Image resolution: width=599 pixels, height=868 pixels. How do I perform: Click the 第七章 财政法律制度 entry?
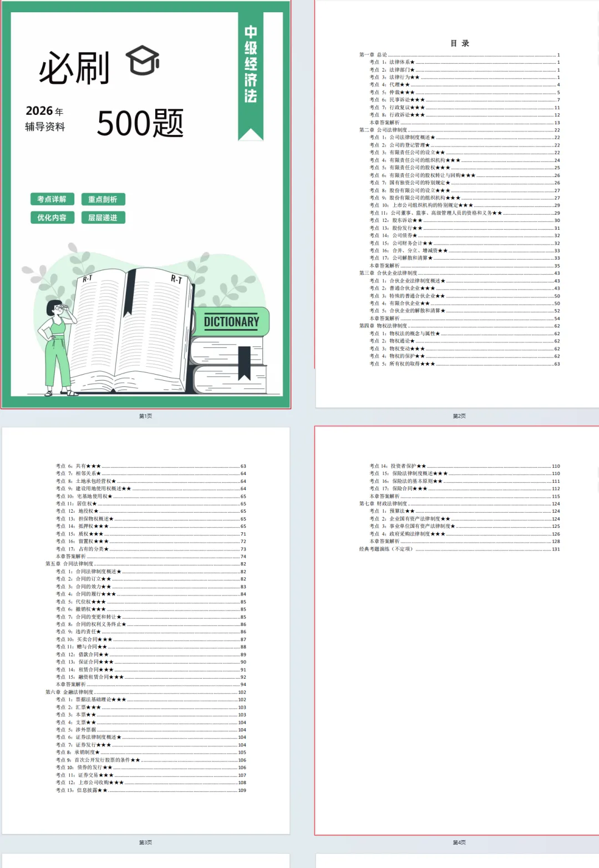(459, 504)
